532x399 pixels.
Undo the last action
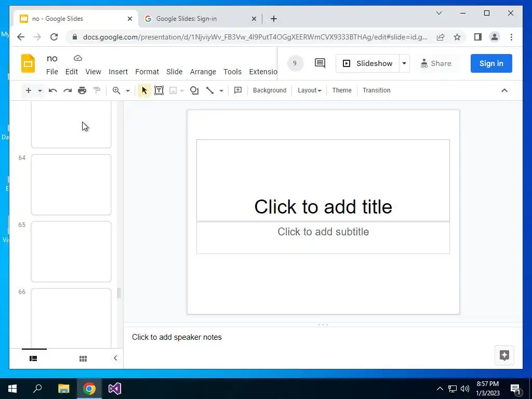(x=52, y=90)
